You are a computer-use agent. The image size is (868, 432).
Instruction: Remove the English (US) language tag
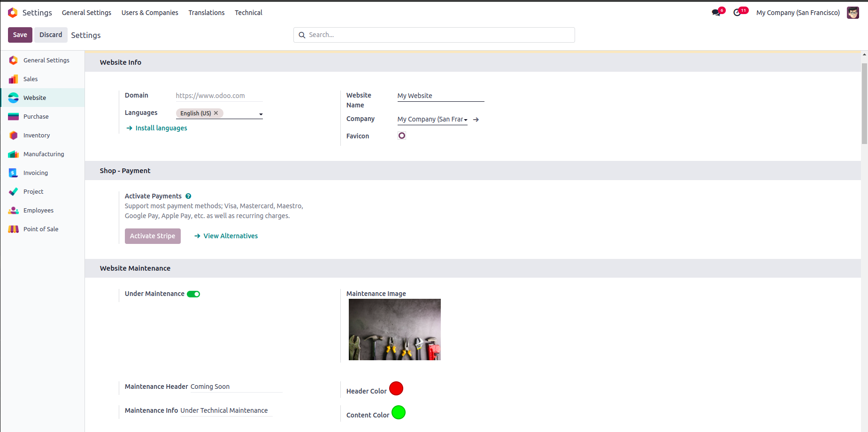[216, 113]
